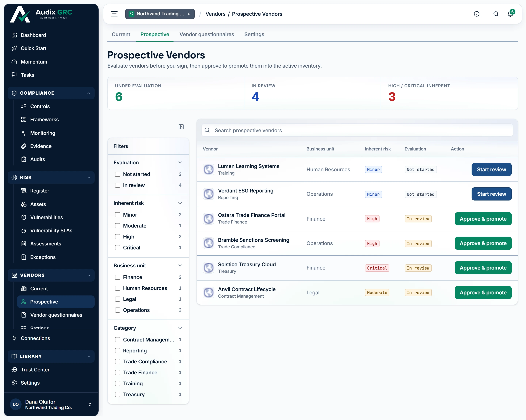Open Settings gear at sidebar bottom
This screenshot has height=420, width=526.
51,383
